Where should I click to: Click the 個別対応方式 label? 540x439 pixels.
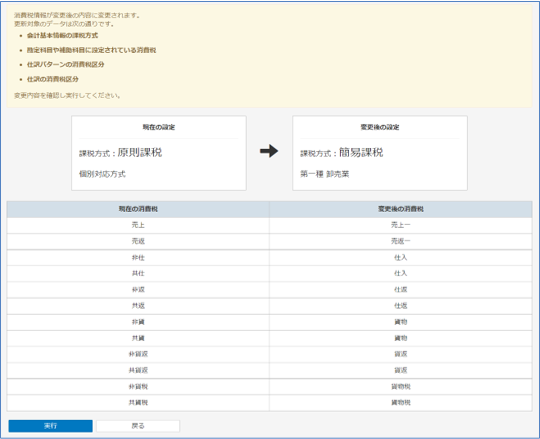tap(102, 174)
